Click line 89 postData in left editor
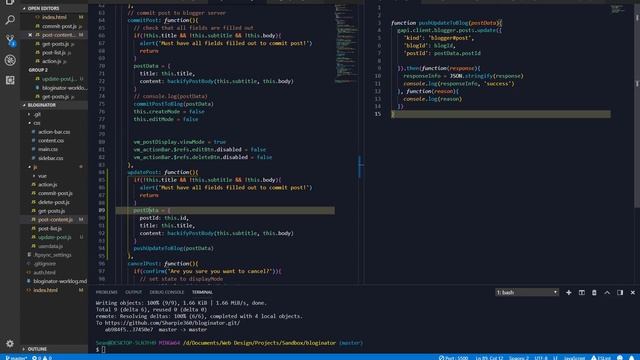The image size is (640, 360). tap(145, 210)
